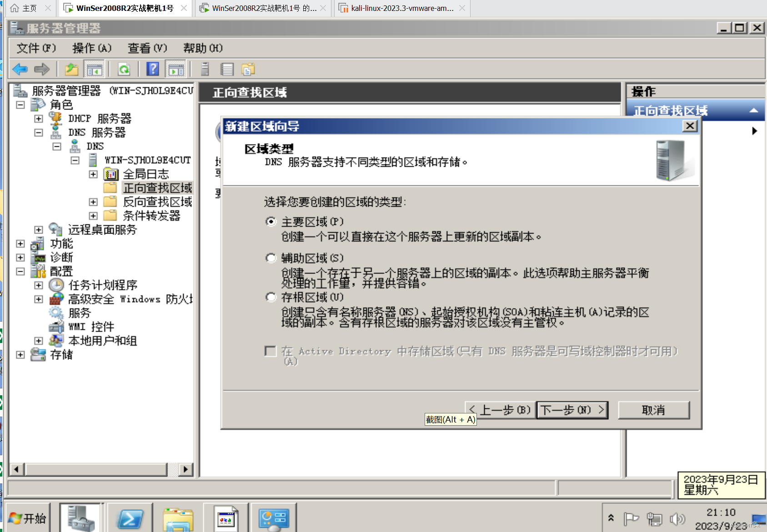Click the up-one-level folder icon

72,70
